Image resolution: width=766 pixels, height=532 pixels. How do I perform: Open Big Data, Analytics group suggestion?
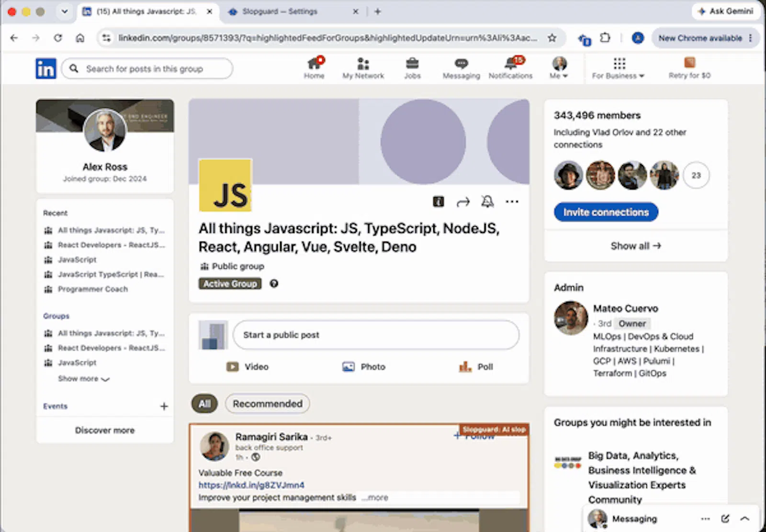click(642, 477)
